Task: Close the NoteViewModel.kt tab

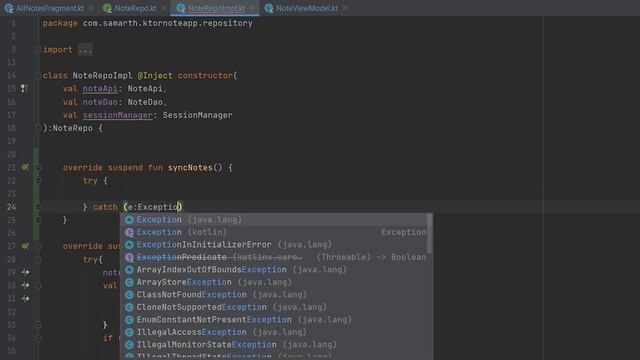Action: (344, 8)
